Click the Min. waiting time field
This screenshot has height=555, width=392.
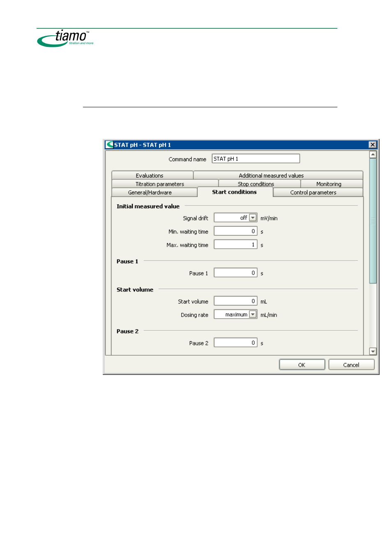click(x=235, y=231)
